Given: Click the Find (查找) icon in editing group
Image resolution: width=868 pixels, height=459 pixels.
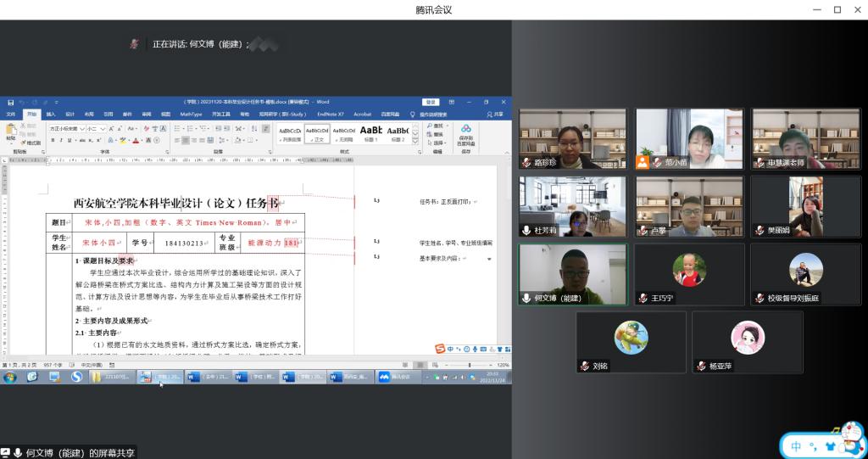Looking at the screenshot, I should tap(437, 126).
